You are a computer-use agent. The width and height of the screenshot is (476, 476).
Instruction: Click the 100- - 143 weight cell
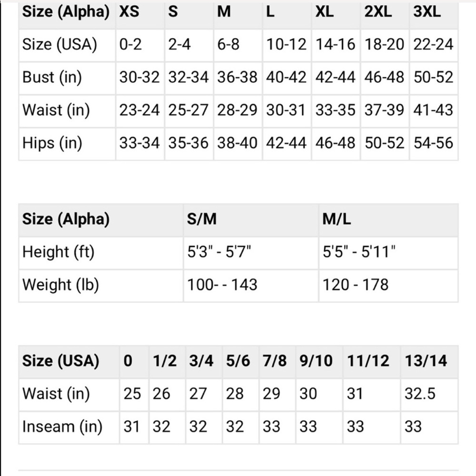point(222,285)
